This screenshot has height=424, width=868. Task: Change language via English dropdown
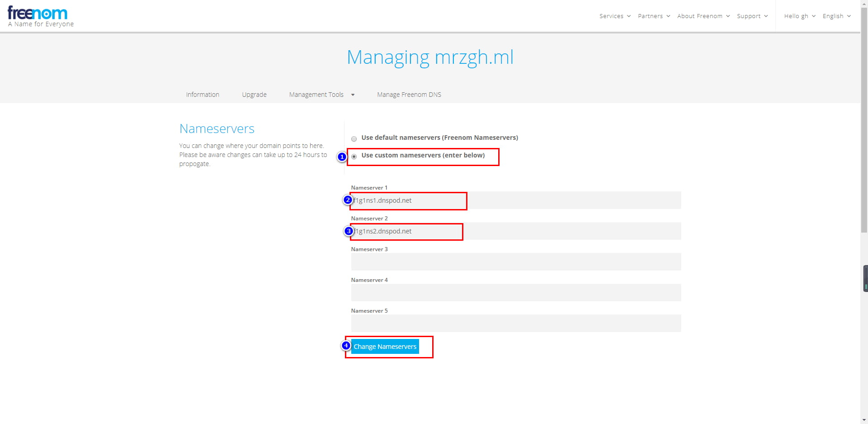pyautogui.click(x=836, y=16)
